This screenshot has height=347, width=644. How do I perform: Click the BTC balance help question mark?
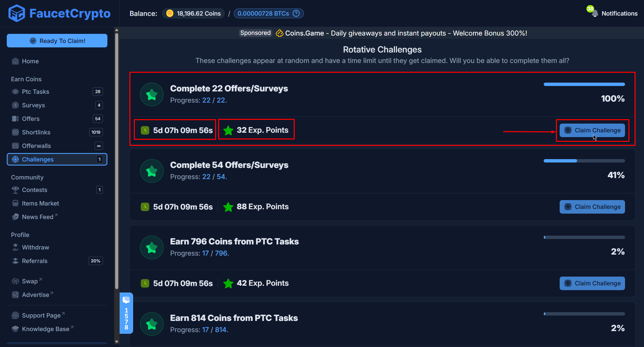[x=296, y=13]
